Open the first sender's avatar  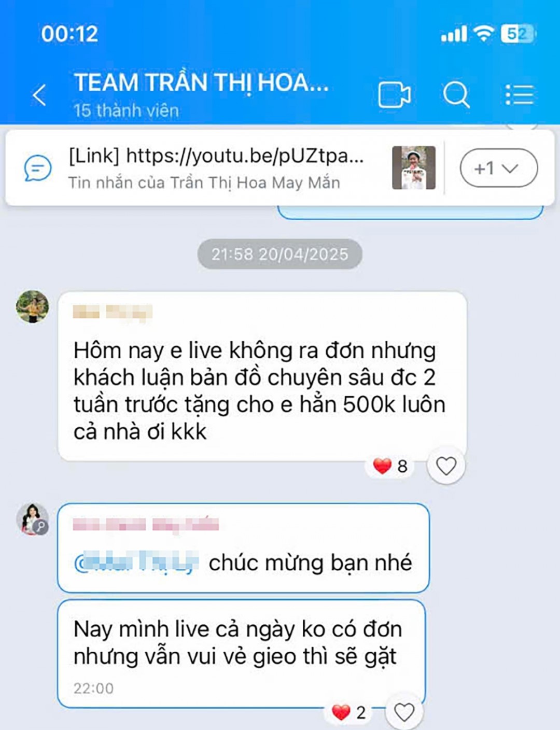(x=33, y=306)
